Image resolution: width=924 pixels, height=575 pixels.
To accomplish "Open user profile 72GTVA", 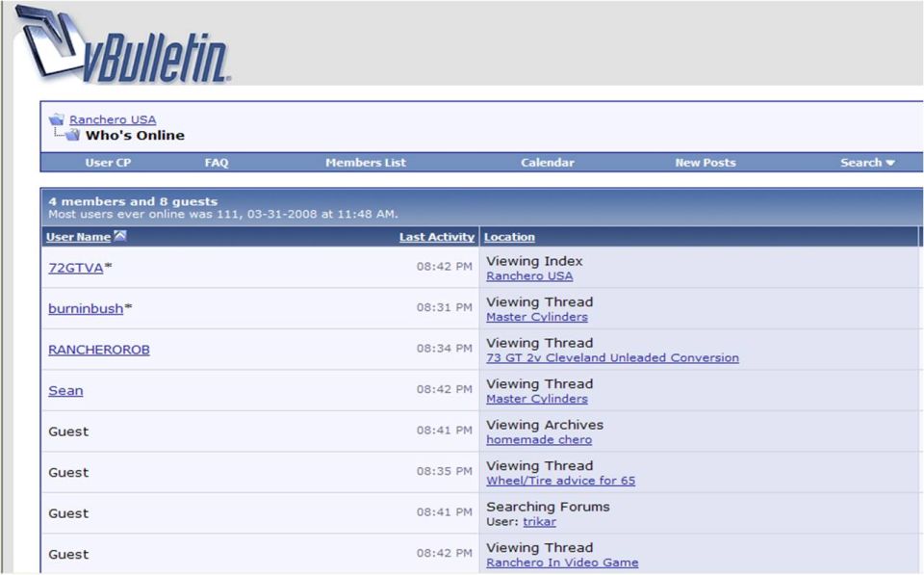I will click(x=75, y=268).
